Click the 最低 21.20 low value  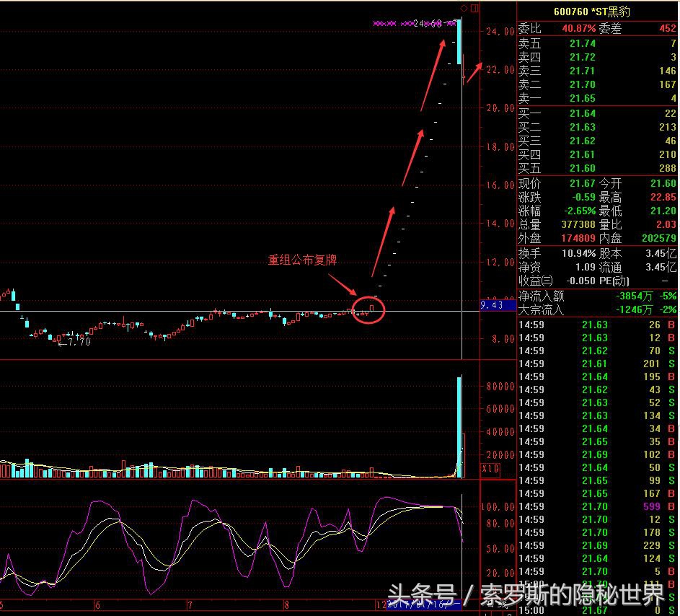pos(663,211)
